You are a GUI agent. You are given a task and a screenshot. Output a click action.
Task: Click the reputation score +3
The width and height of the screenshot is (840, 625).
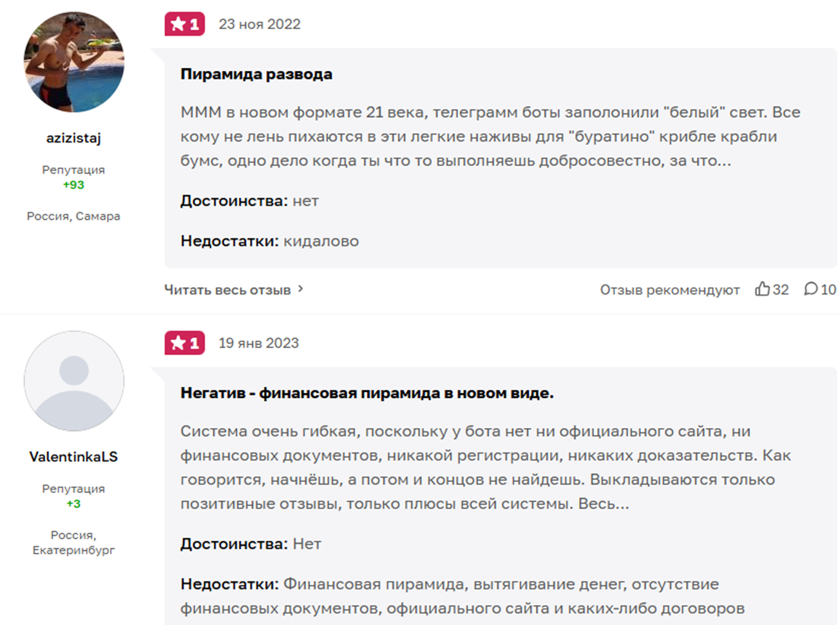(x=73, y=503)
